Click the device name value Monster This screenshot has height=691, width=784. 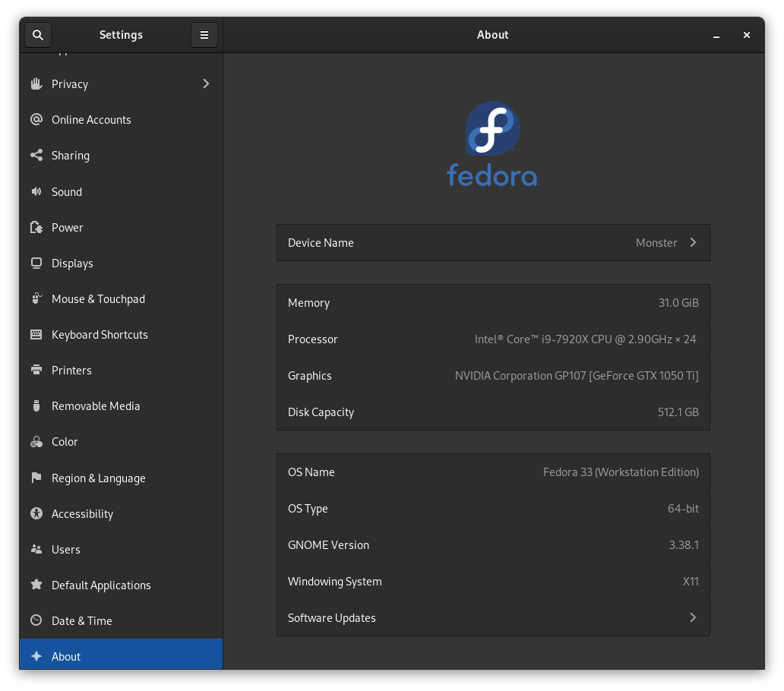656,243
